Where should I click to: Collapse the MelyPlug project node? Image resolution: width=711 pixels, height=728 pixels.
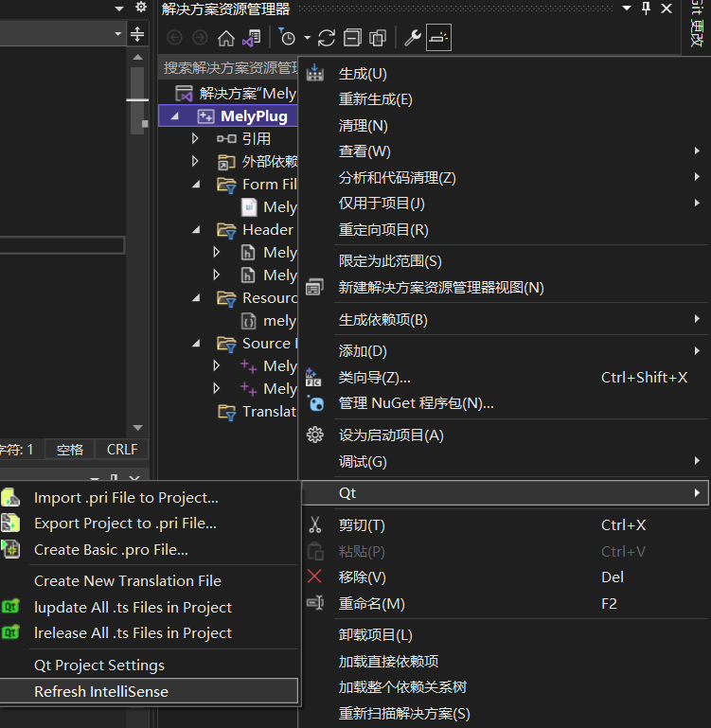[x=174, y=116]
